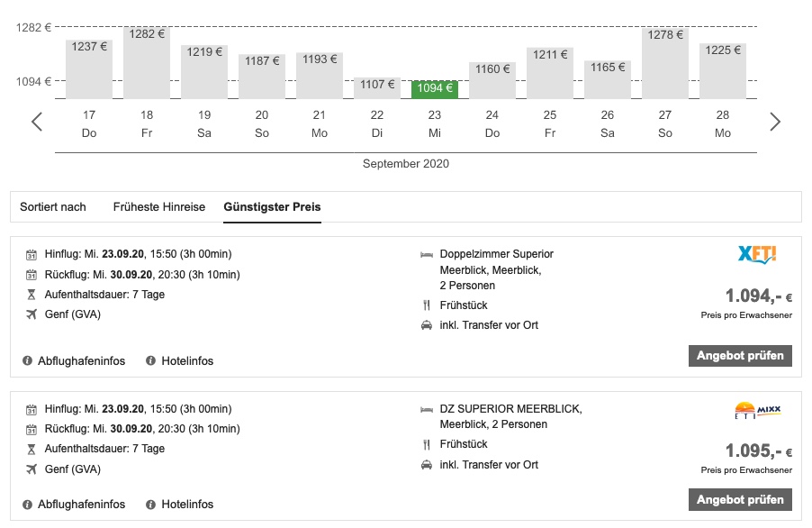Viewport: 812px width, 528px height.
Task: Click the right arrow to show later dates
Action: [775, 123]
